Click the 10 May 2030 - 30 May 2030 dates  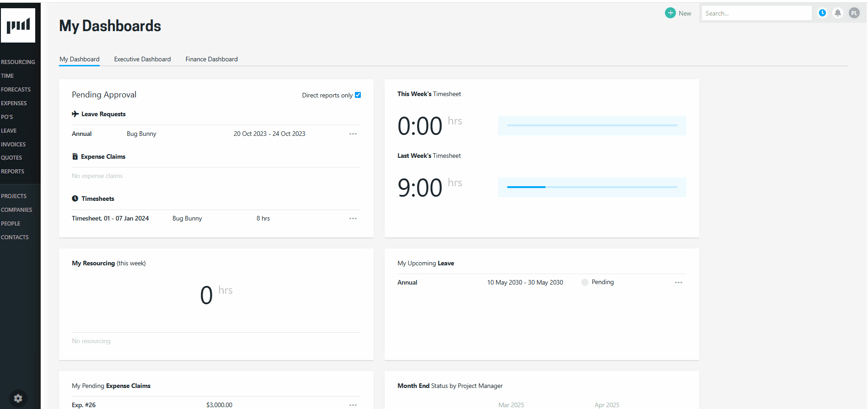point(525,282)
